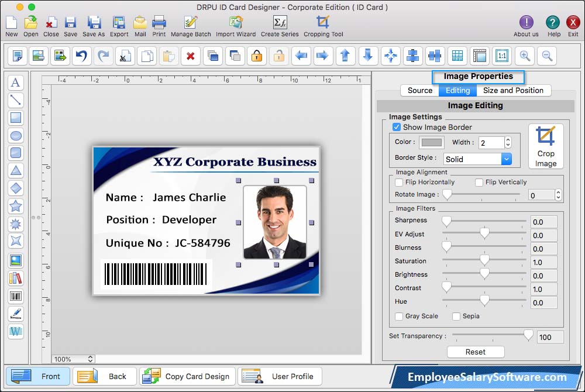The width and height of the screenshot is (585, 392).
Task: Click the border Color swatch
Action: click(432, 142)
